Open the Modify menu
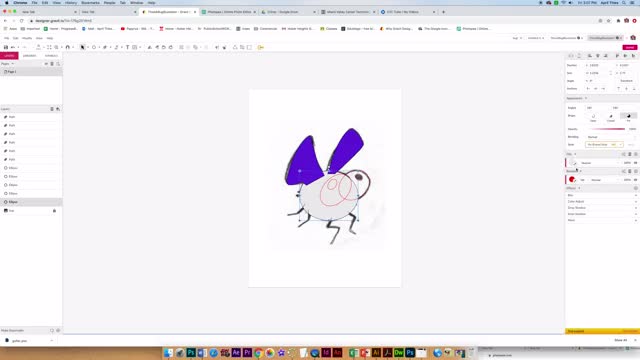The width and height of the screenshot is (640, 360). point(27,38)
